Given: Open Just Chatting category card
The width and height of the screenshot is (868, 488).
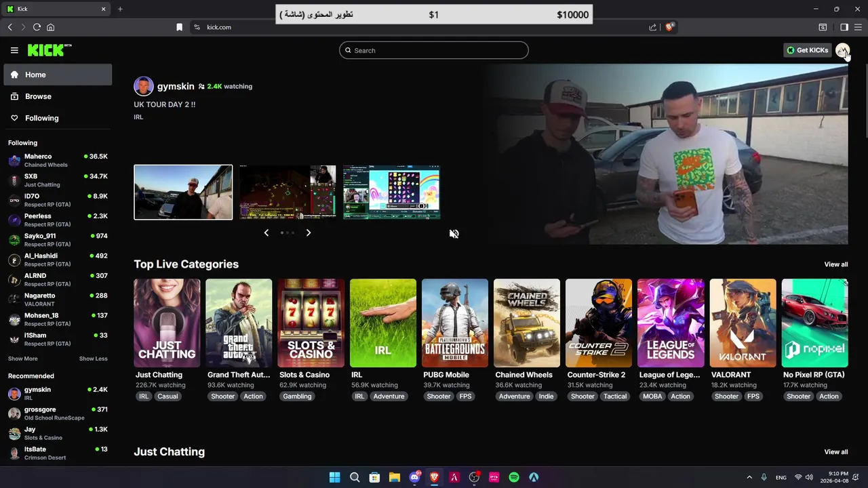Looking at the screenshot, I should click(x=167, y=323).
